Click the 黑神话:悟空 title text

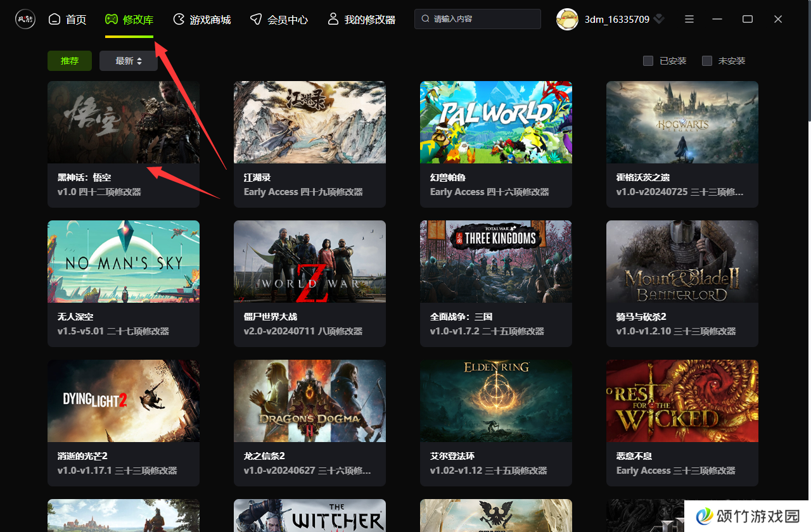[84, 177]
